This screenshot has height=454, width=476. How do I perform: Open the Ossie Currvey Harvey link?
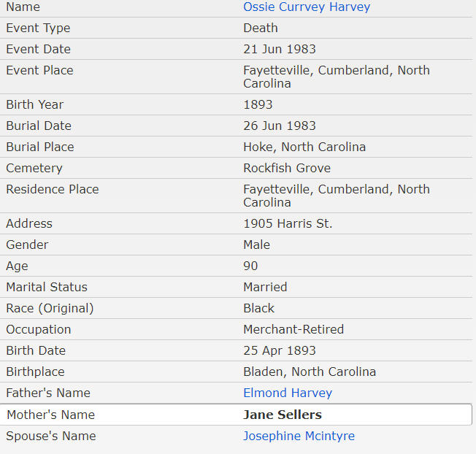point(307,7)
